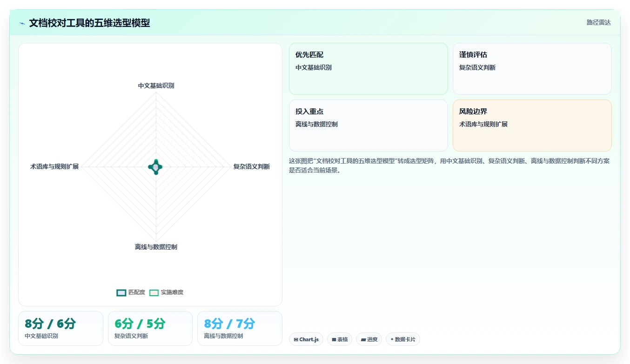
Task: Click the 表格 tag
Action: pos(340,339)
